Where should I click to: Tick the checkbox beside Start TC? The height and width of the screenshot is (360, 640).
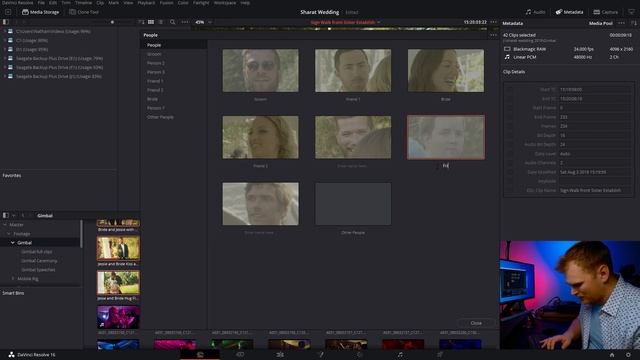click(509, 89)
